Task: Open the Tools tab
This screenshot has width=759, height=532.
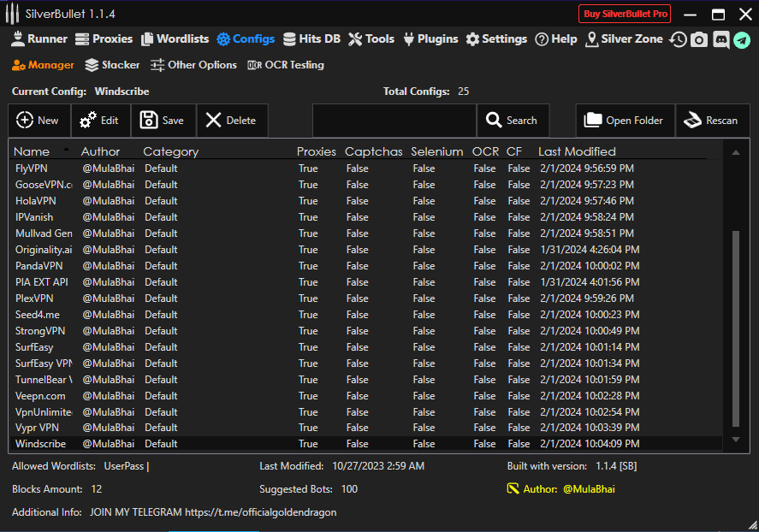Action: (371, 38)
